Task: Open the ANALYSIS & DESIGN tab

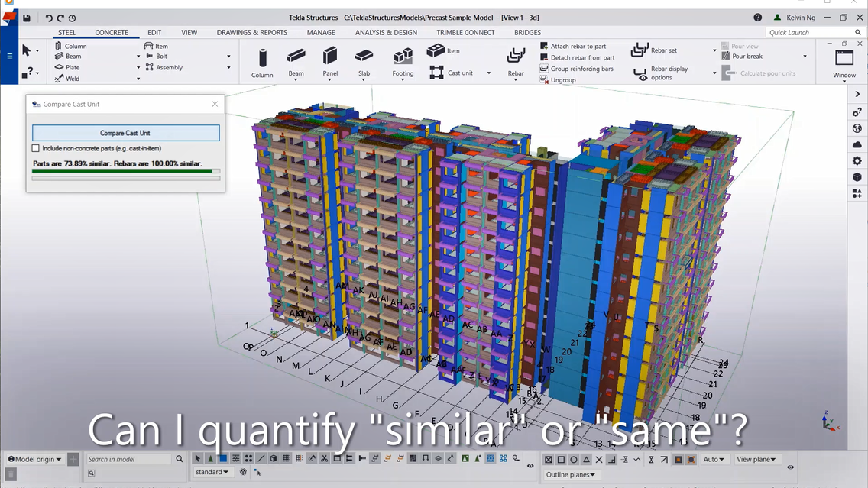Action: point(387,33)
